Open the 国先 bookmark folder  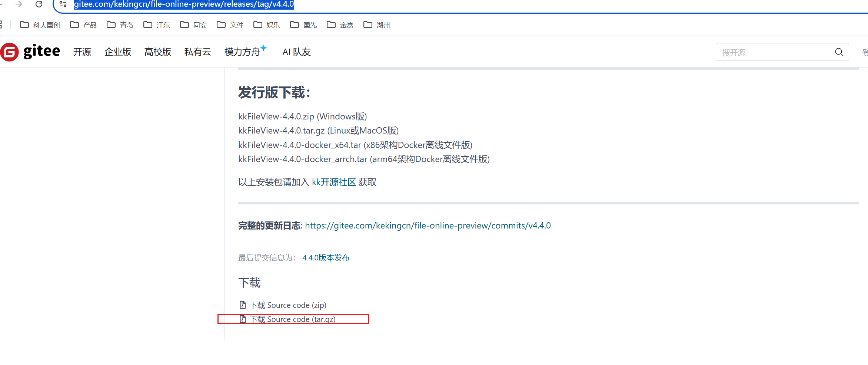pos(303,25)
